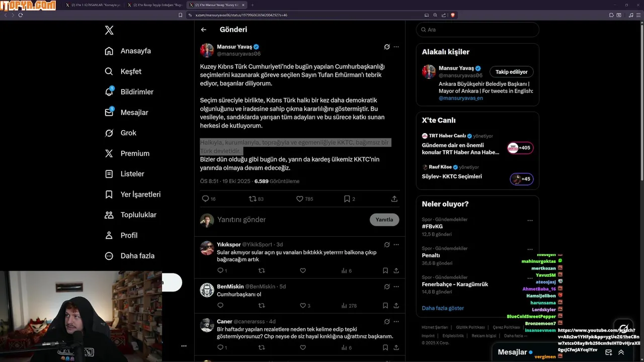Open the #FBvKG trending topic
This screenshot has width=644, height=362.
tap(432, 226)
